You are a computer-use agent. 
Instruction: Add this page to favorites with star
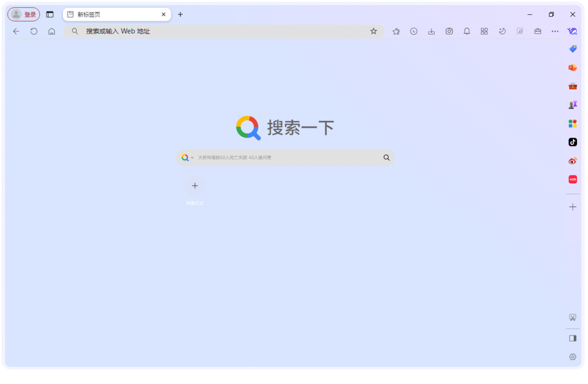pos(373,31)
